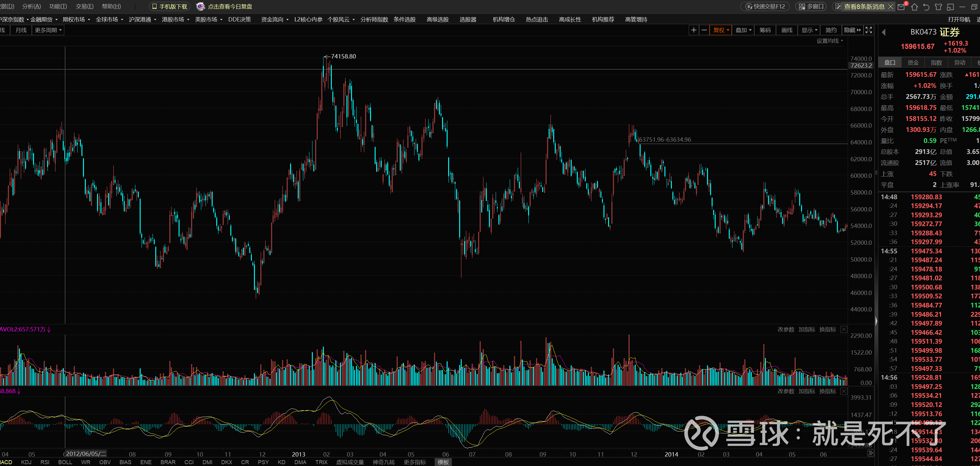The image size is (980, 466).
Task: Enter fullscreen chart mode via expand icon
Action: (x=868, y=30)
